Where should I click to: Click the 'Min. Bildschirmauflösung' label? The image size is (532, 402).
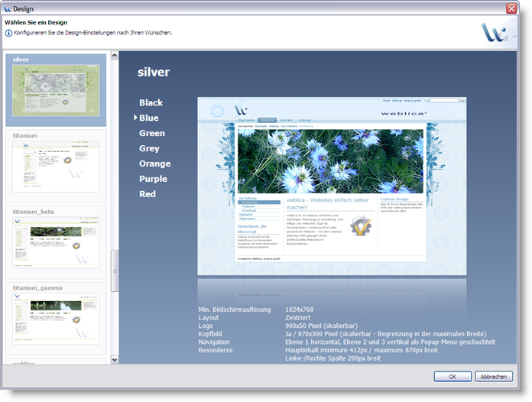click(x=235, y=310)
